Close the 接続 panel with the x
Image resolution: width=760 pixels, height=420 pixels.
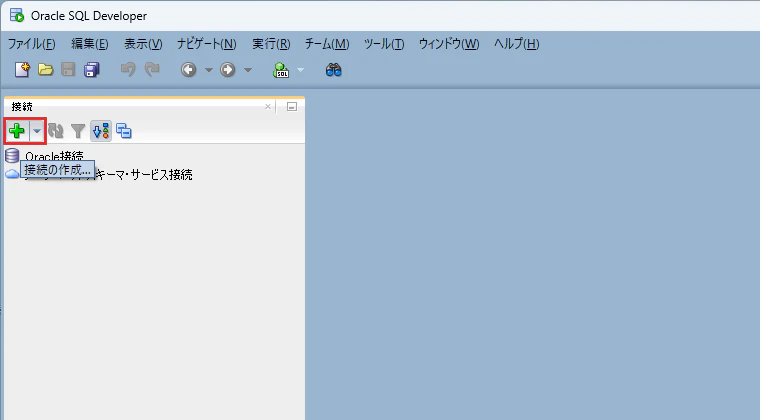(x=268, y=107)
